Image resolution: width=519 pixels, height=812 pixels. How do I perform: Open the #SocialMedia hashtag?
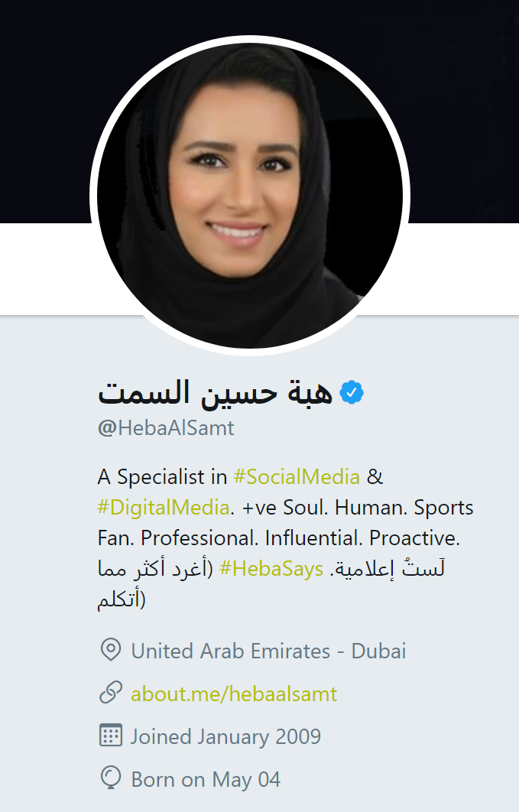click(x=297, y=476)
